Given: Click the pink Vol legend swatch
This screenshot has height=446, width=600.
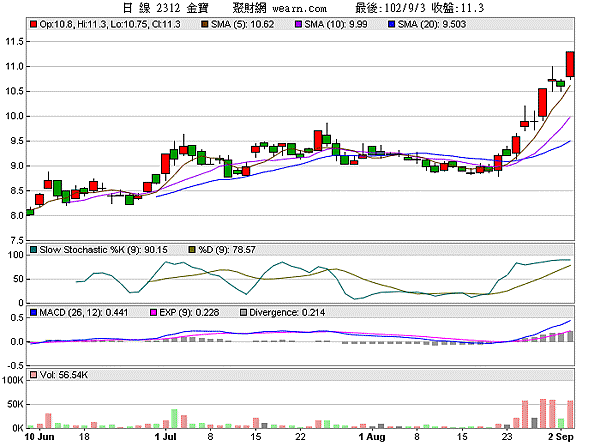Looking at the screenshot, I should 33,375.
